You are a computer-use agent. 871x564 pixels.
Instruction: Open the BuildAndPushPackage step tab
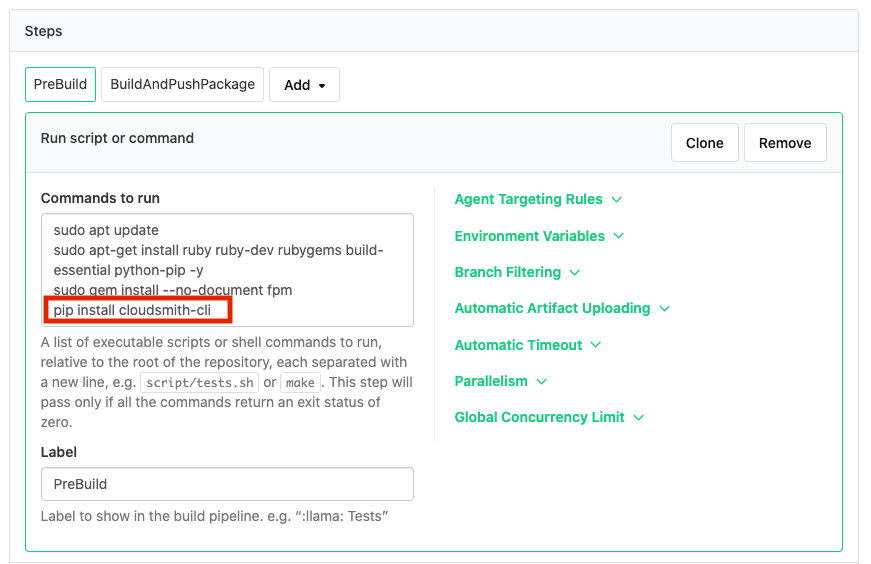[182, 85]
